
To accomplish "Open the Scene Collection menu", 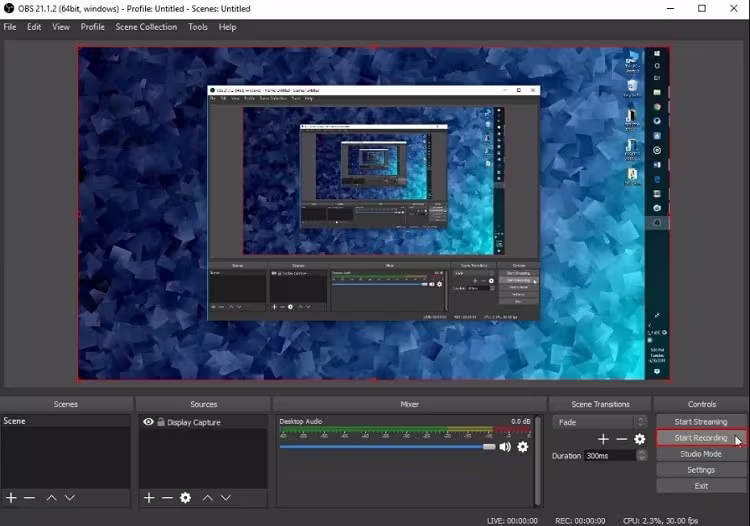I will pos(146,27).
